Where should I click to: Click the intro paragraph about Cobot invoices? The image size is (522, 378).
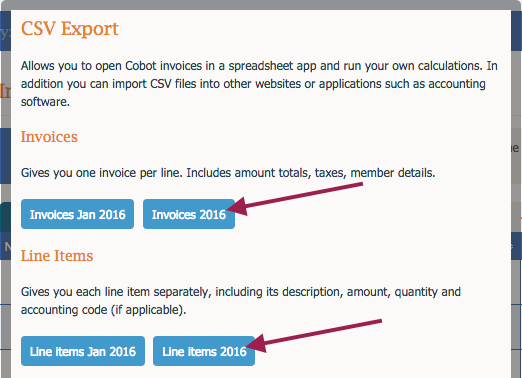coord(259,84)
